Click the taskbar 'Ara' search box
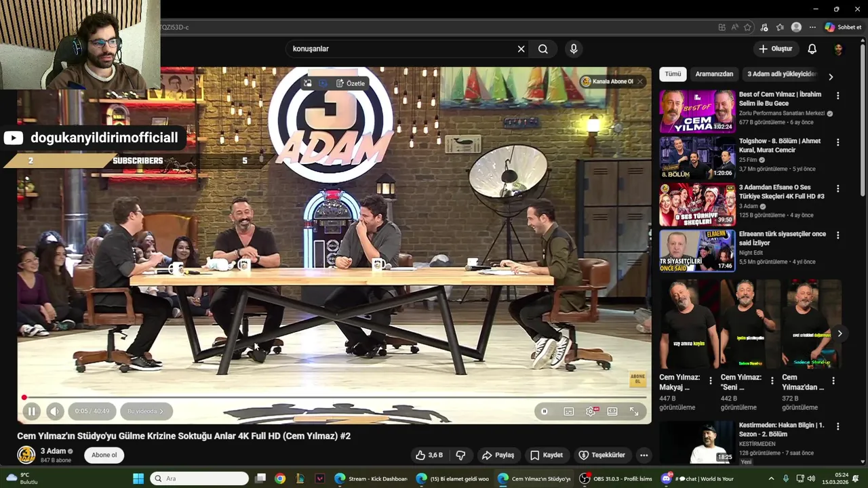Screen dimensions: 868x488 [x=199, y=479]
